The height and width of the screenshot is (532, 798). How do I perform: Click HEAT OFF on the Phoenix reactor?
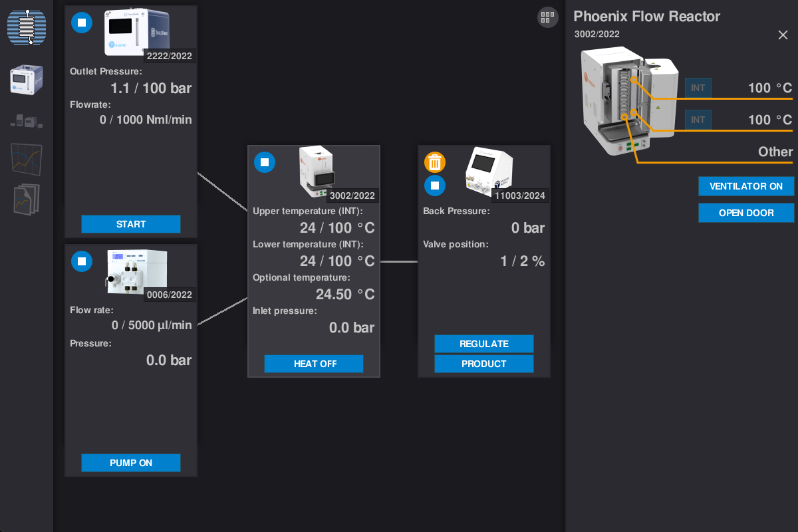point(314,364)
